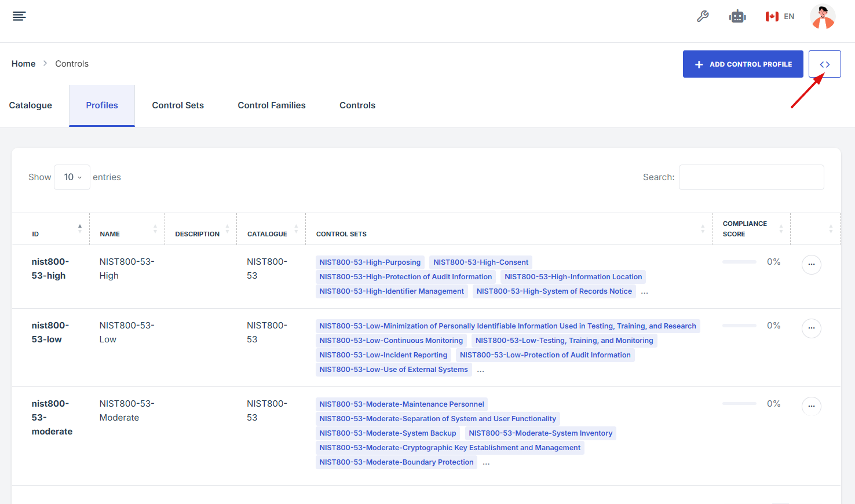The width and height of the screenshot is (855, 504).
Task: Open the robot assistant icon
Action: pos(737,16)
